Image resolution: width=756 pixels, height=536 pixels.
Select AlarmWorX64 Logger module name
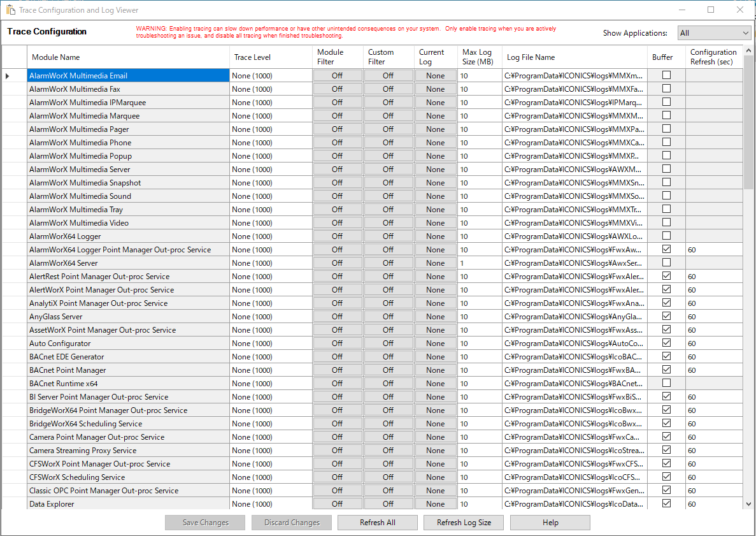click(x=128, y=236)
